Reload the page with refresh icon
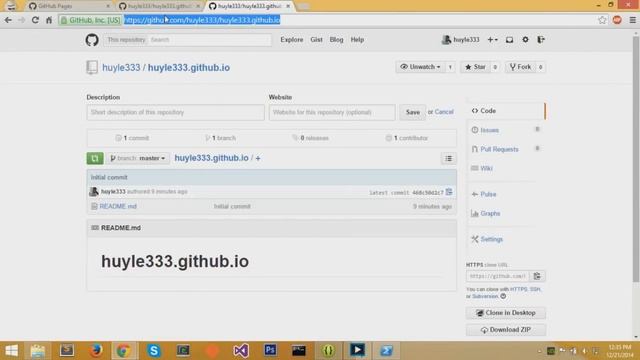Screen dimensions: 640x360 click(35, 20)
